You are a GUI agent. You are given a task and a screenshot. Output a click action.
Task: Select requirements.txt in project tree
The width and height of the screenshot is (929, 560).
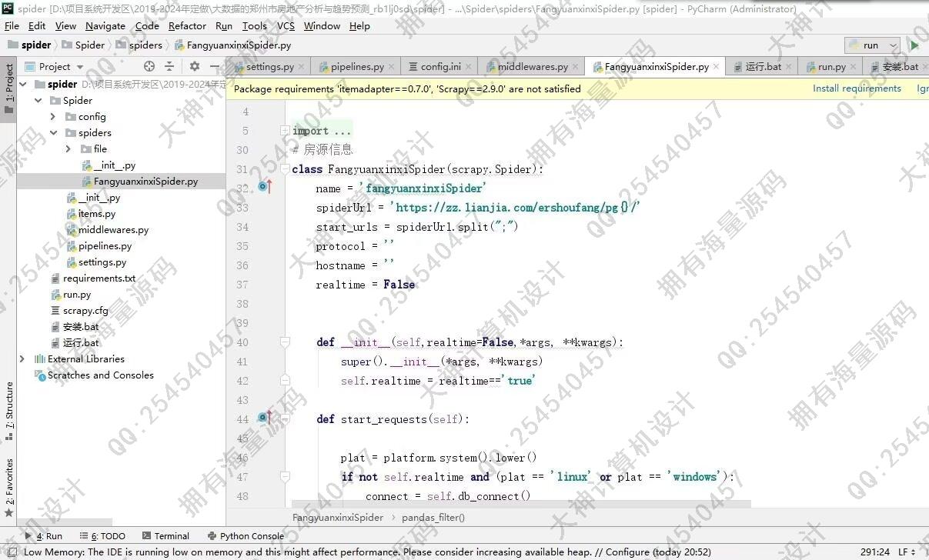click(99, 278)
